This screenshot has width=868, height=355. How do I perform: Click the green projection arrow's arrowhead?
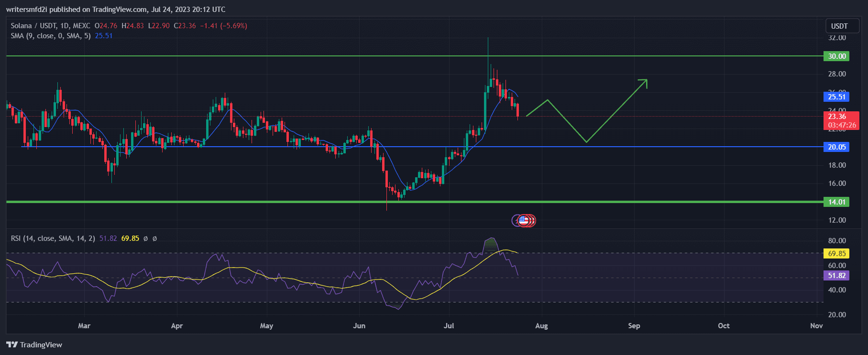[x=644, y=82]
